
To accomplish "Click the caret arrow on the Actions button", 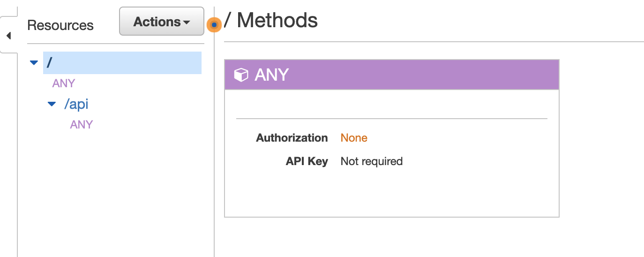I will pyautogui.click(x=187, y=23).
